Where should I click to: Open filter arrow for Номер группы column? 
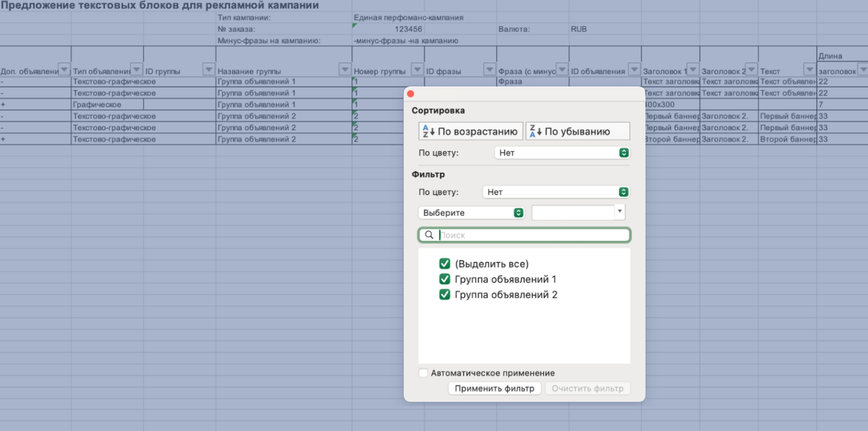417,69
